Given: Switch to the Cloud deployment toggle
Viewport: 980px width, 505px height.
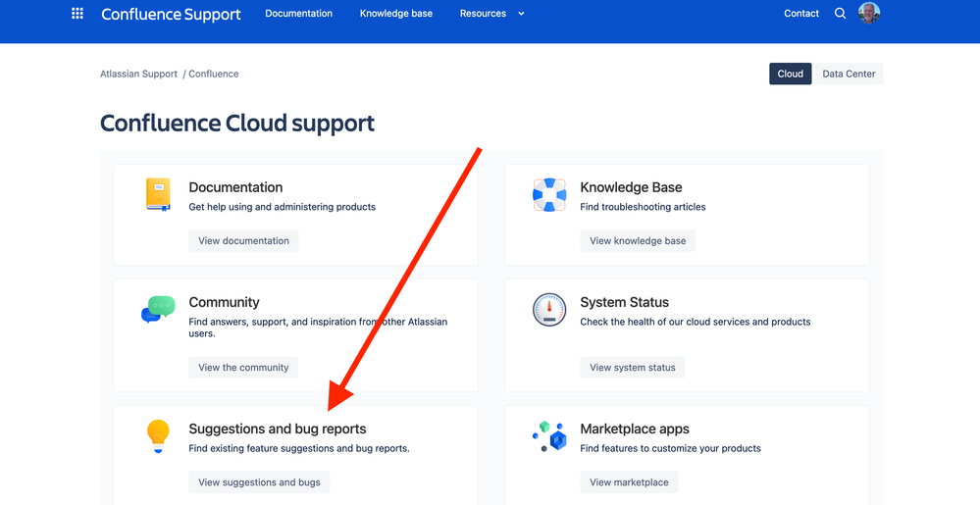Looking at the screenshot, I should tap(790, 74).
